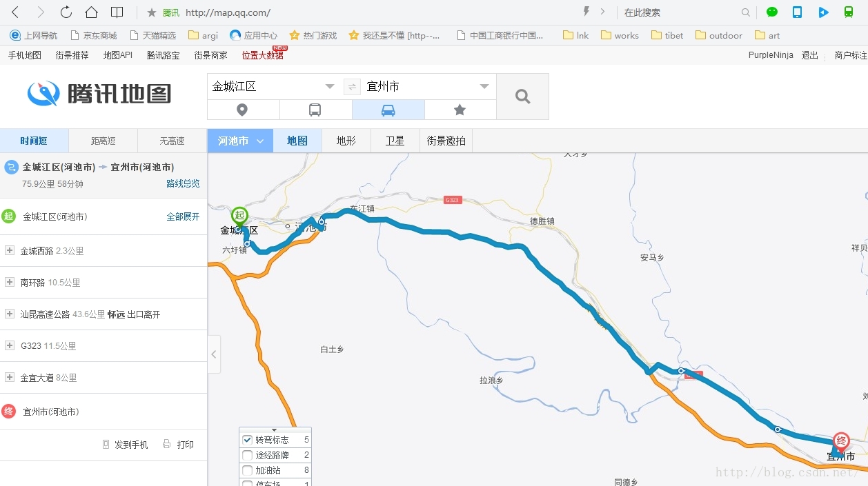Collapse the side panel with the left chevron
Screen dimensions: 868x486
214,354
